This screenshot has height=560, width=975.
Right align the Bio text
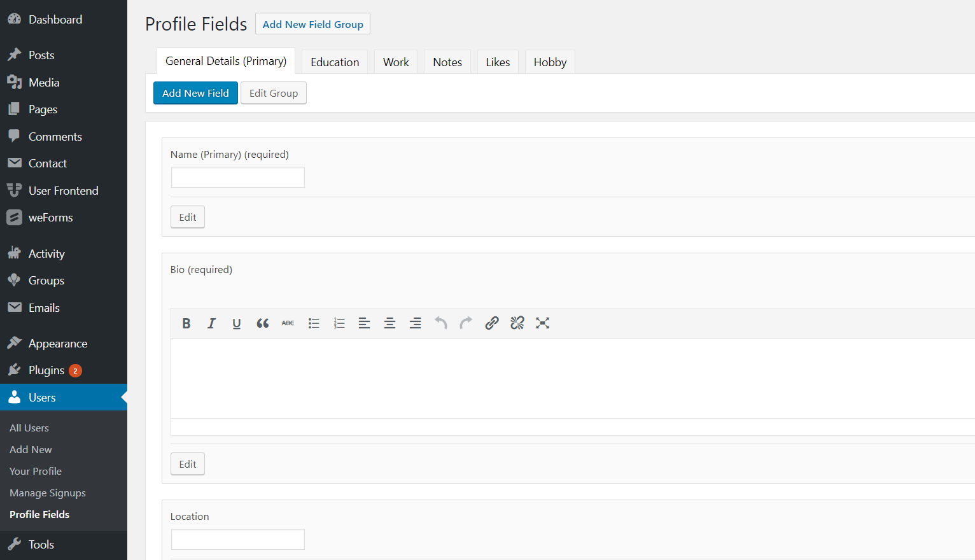[415, 323]
